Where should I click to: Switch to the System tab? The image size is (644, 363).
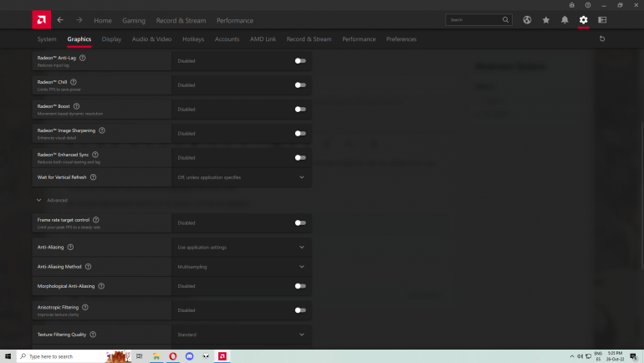[47, 39]
